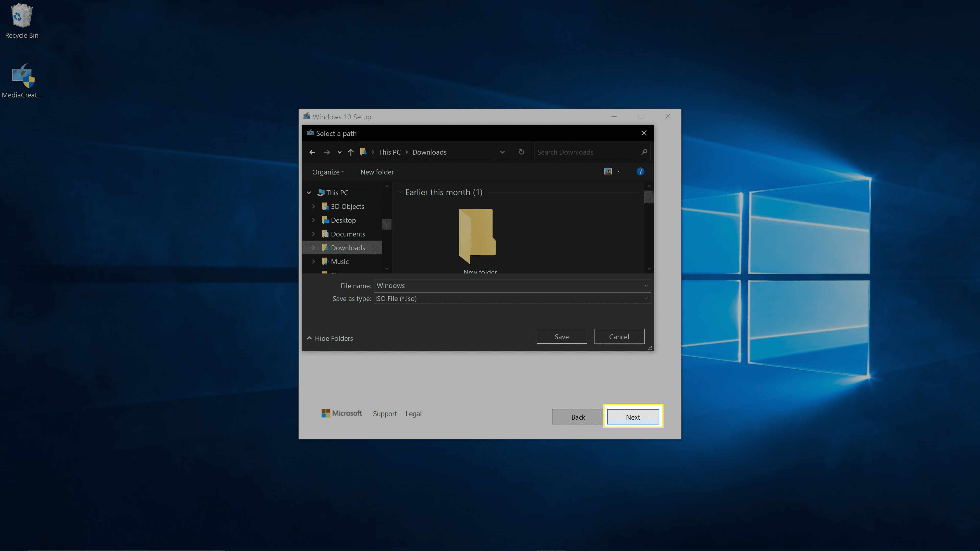Select Desktop in the navigation tree
The height and width of the screenshot is (551, 980).
coord(343,220)
